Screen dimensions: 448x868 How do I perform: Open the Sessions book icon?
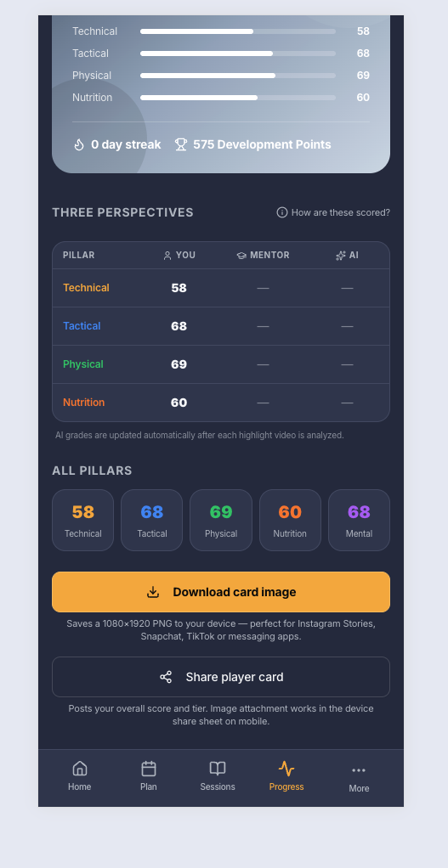coord(218,769)
